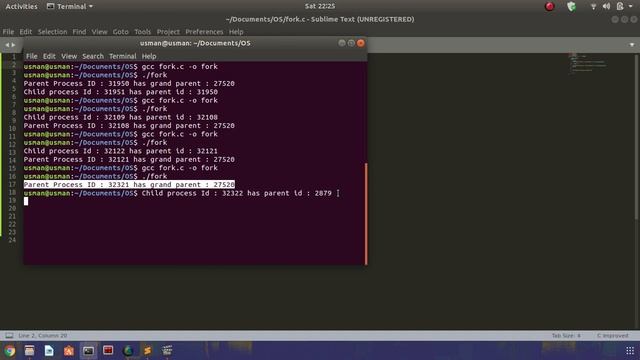Open the green shield tray icon
Image resolution: width=640 pixels, height=360 pixels.
(x=571, y=6)
